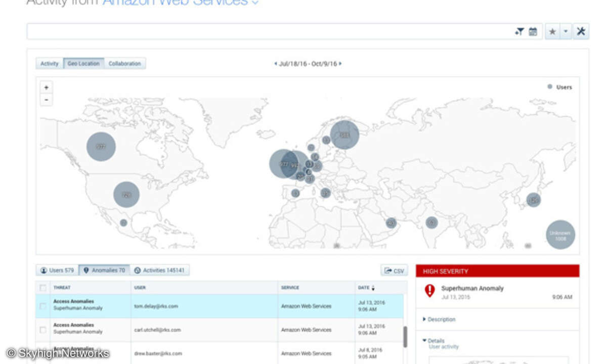Export table with CSV button
Screen dimensions: 607x364
pos(394,270)
